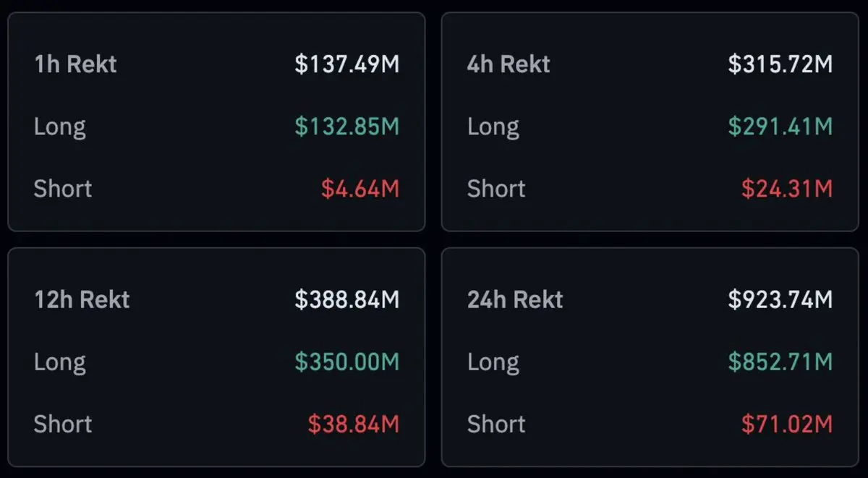
Task: Click the green $350.00M long value
Action: pos(346,362)
